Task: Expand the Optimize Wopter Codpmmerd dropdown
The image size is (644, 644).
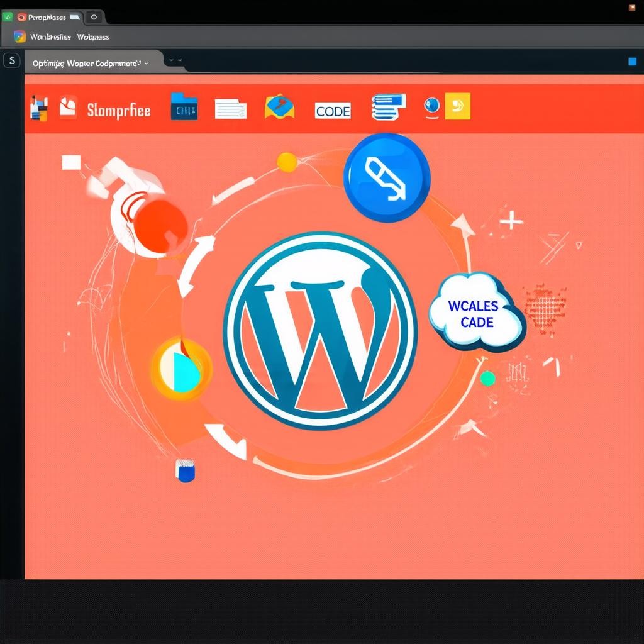Action: pos(146,64)
